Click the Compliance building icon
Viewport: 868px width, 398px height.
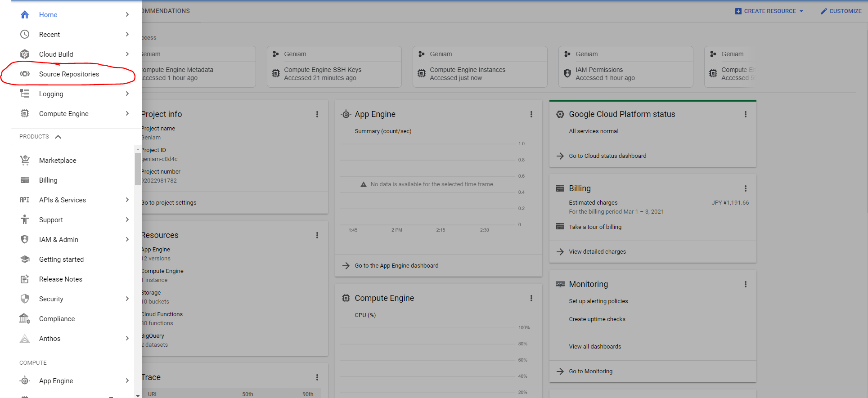[25, 319]
